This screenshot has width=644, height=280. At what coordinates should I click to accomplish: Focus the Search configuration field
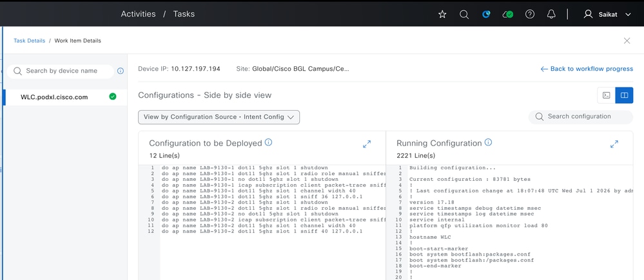click(x=581, y=117)
